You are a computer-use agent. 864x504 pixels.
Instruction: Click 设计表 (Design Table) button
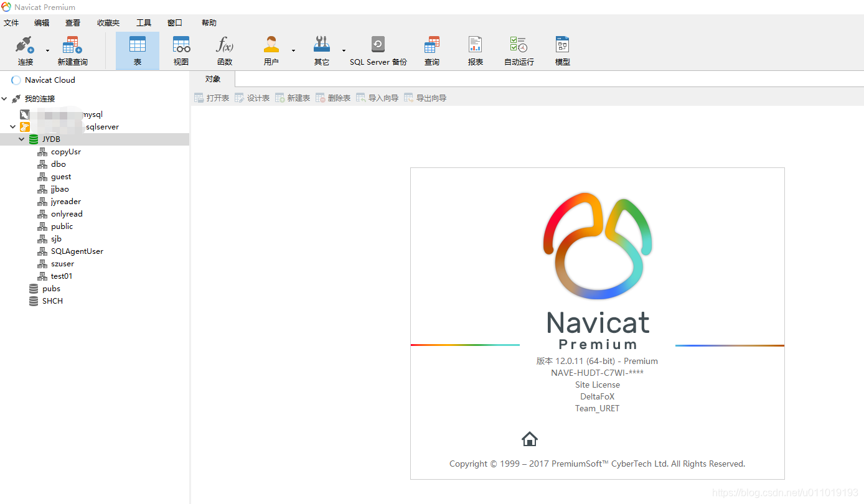point(252,98)
